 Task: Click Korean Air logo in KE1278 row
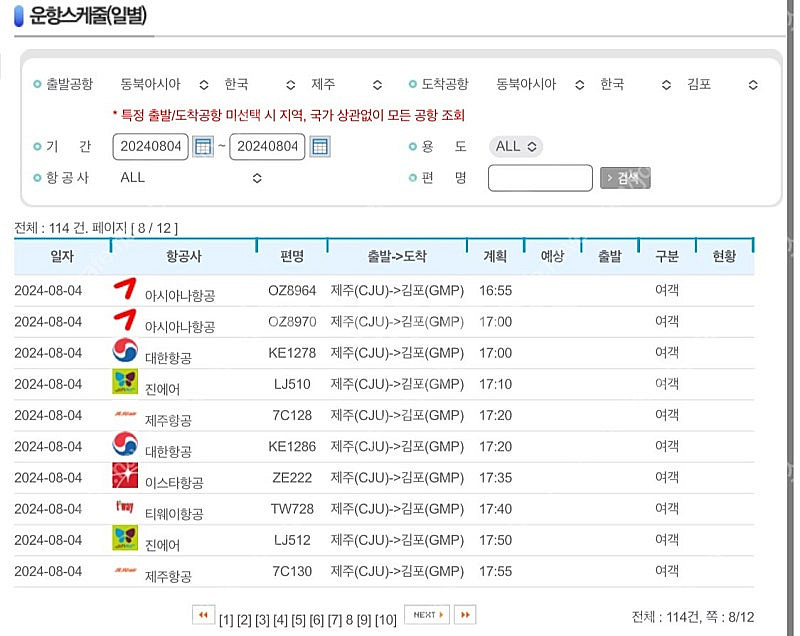[x=125, y=350]
